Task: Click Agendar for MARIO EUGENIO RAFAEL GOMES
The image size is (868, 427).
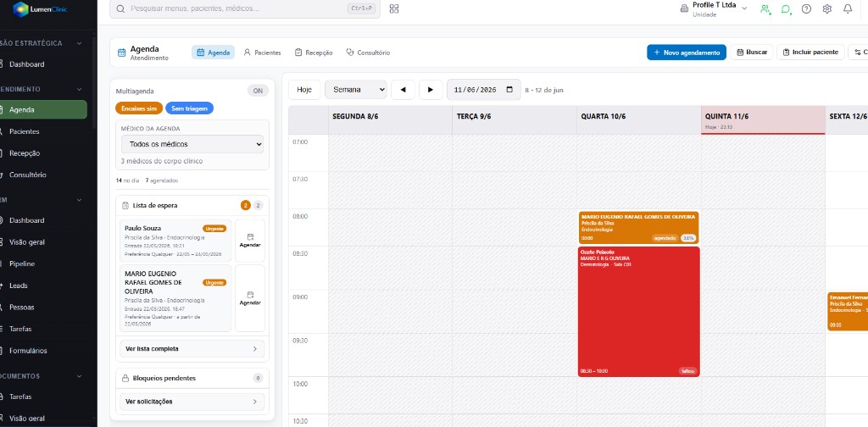Action: [x=250, y=298]
